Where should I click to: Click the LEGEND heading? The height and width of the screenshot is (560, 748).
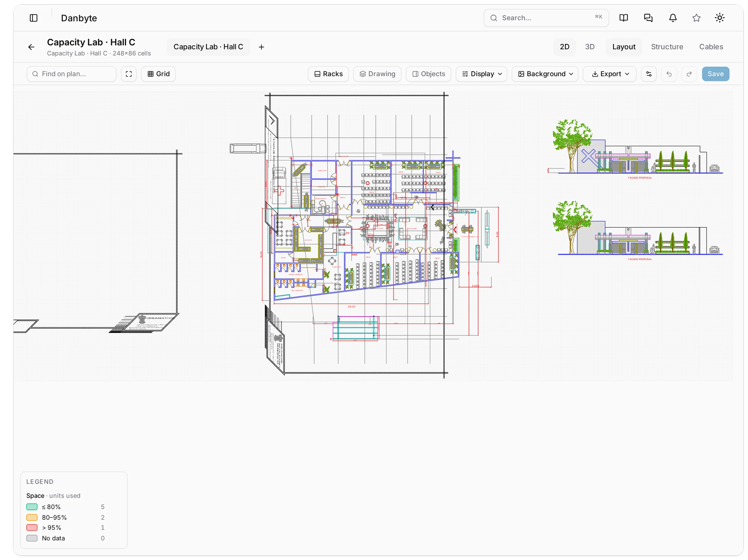[x=40, y=481]
